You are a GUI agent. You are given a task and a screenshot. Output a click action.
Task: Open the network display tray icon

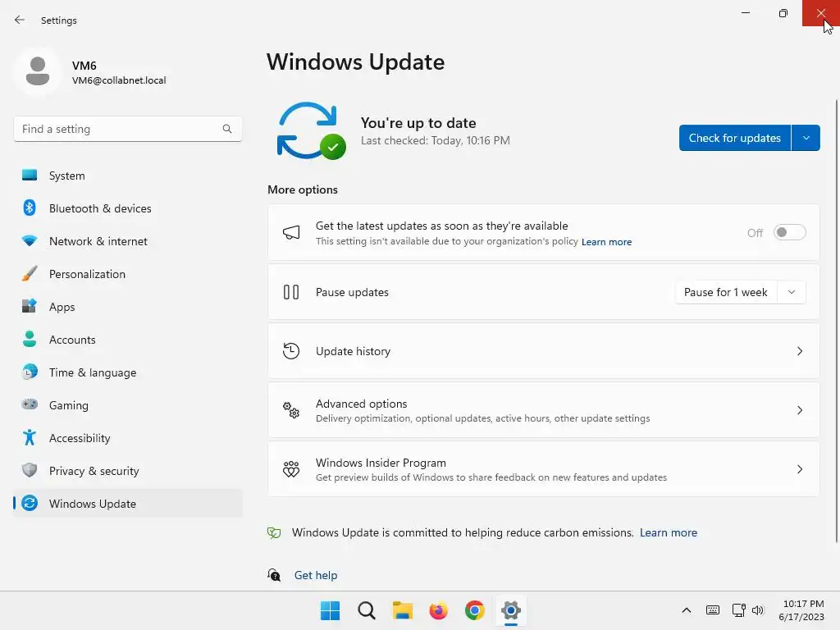739,610
